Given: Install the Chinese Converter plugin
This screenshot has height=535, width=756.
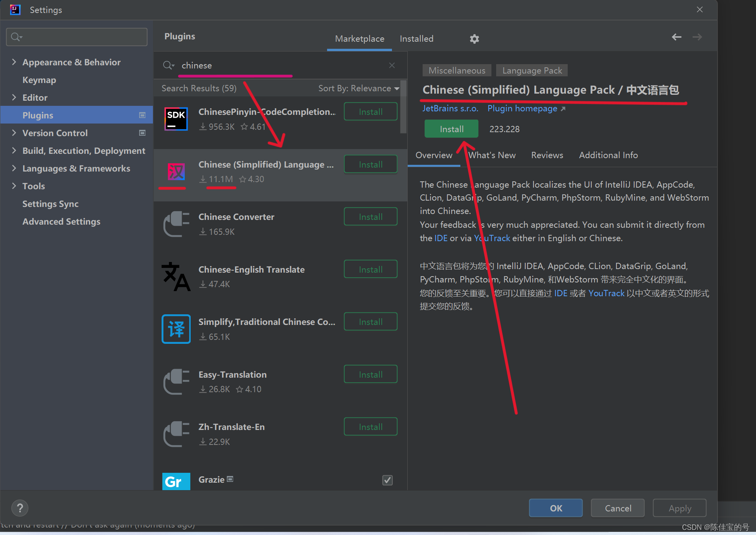Looking at the screenshot, I should pos(370,217).
